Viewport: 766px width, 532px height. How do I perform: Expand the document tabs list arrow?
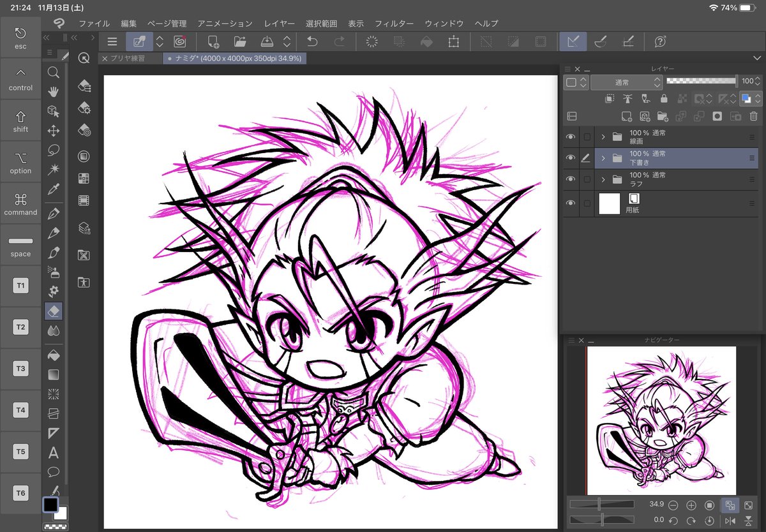click(x=757, y=58)
